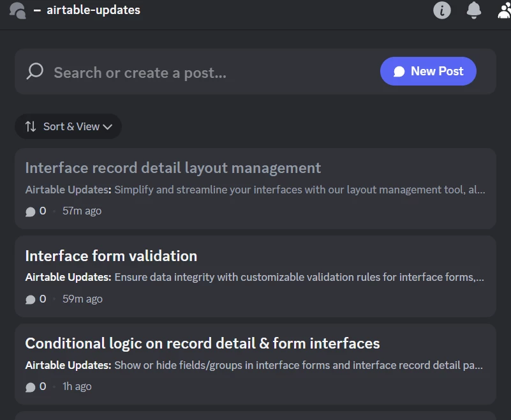
Task: Click preview text starting Ensure data integrity
Action: pos(299,277)
